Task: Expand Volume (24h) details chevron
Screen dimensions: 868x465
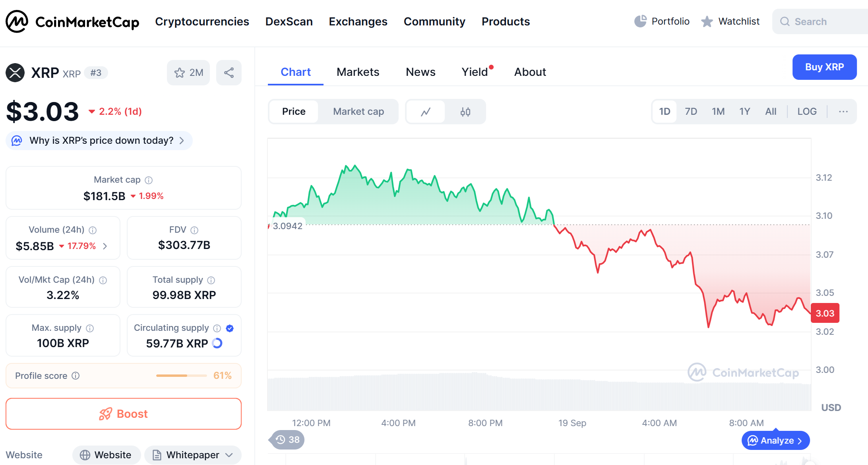Action: pyautogui.click(x=105, y=246)
